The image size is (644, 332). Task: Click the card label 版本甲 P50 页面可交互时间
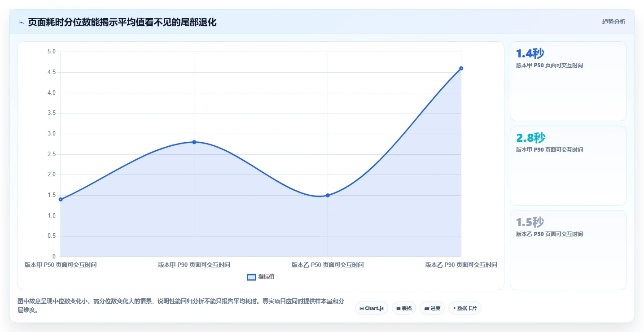pos(549,66)
